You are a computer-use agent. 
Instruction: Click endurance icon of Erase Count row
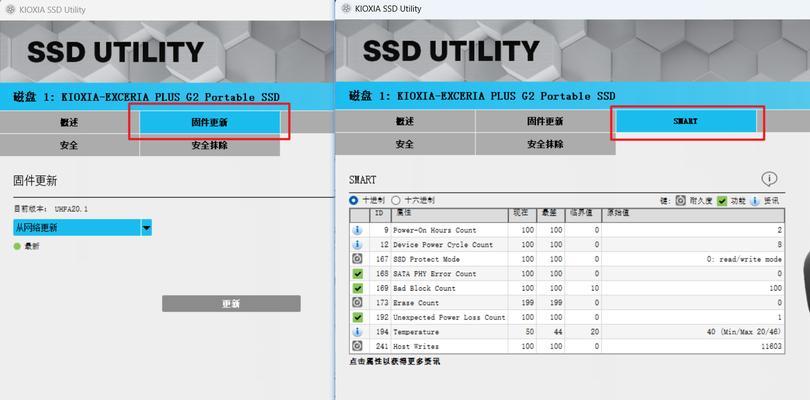(357, 302)
